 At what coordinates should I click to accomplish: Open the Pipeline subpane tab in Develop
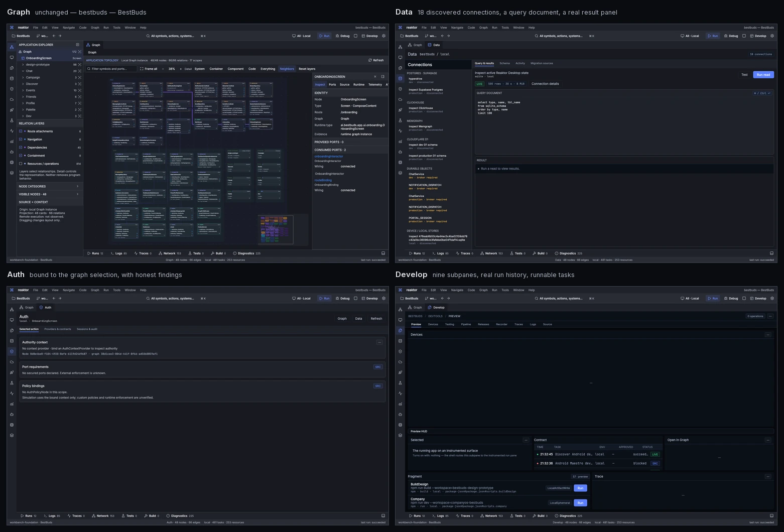pos(466,324)
